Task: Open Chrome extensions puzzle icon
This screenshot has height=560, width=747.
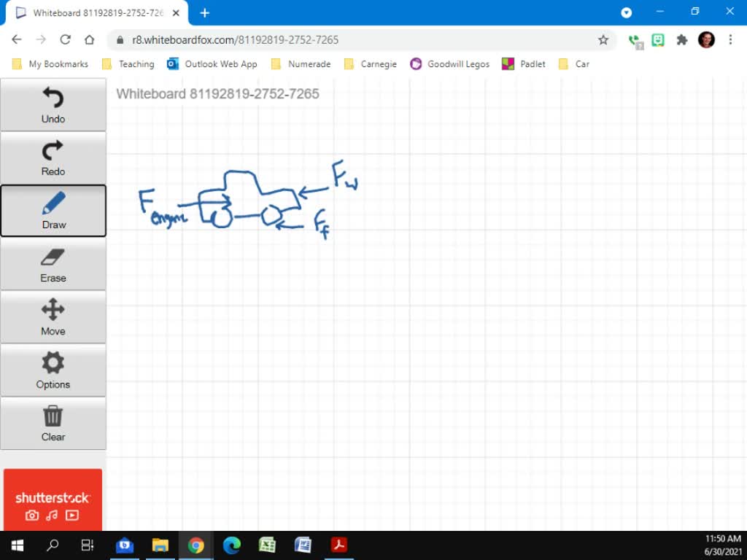Action: point(681,40)
